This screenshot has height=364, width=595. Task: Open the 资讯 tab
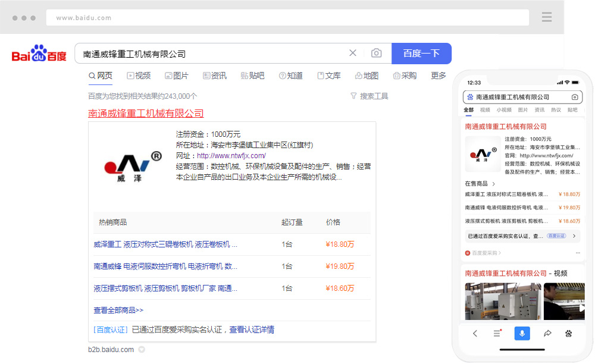tap(215, 76)
